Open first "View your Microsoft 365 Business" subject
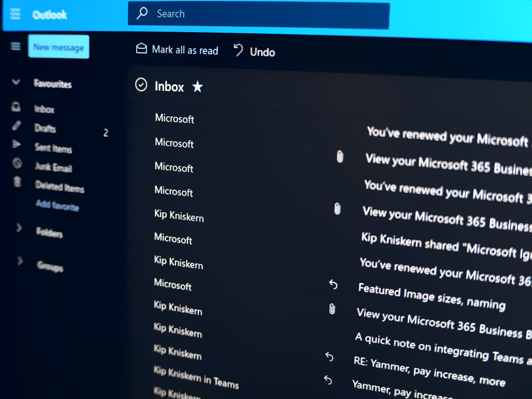 (448, 164)
